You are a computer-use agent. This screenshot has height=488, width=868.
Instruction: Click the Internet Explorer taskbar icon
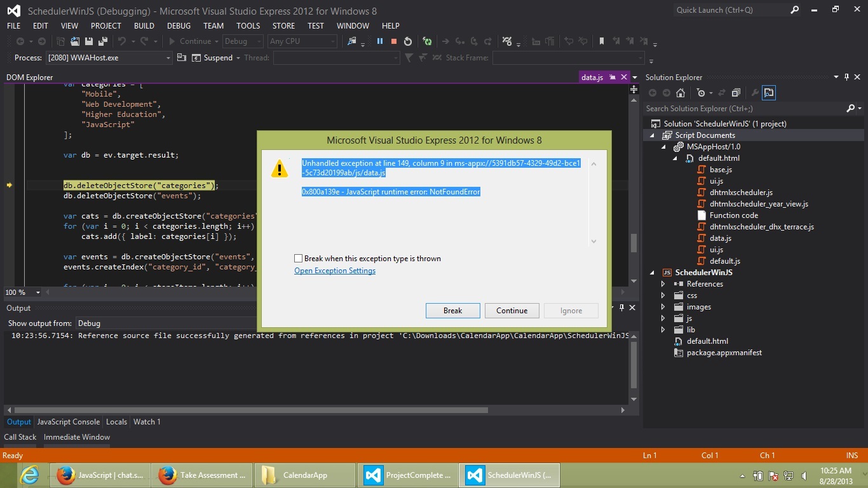pos(29,475)
